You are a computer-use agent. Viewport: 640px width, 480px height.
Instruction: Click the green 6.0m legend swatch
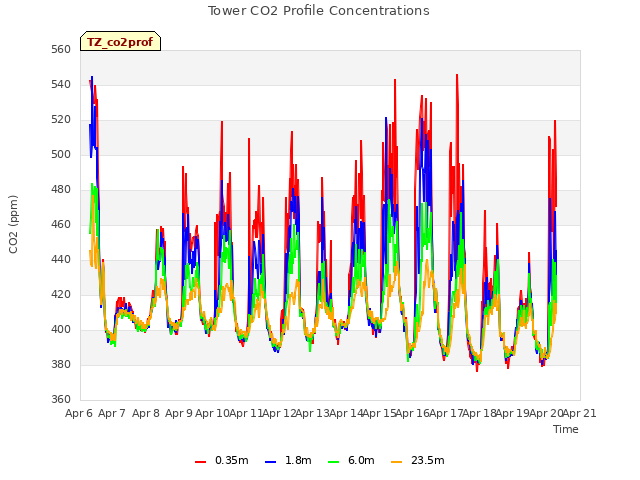coord(333,462)
